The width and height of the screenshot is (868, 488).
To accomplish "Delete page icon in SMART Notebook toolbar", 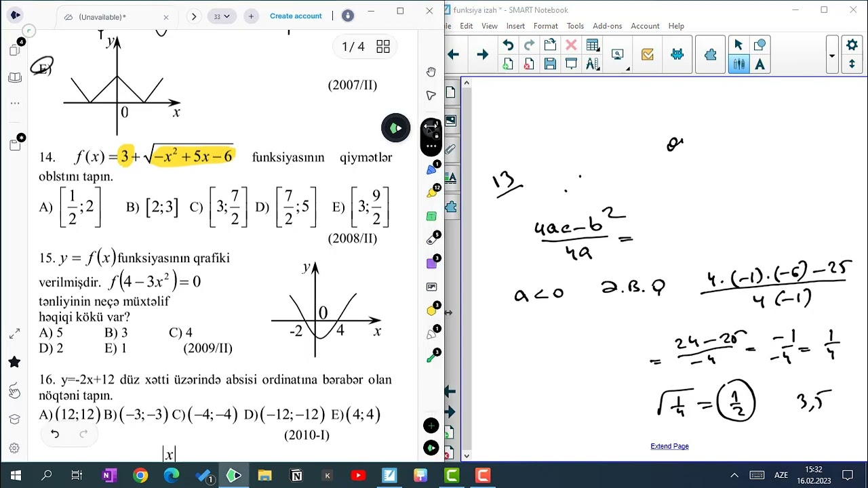I will pos(529,64).
